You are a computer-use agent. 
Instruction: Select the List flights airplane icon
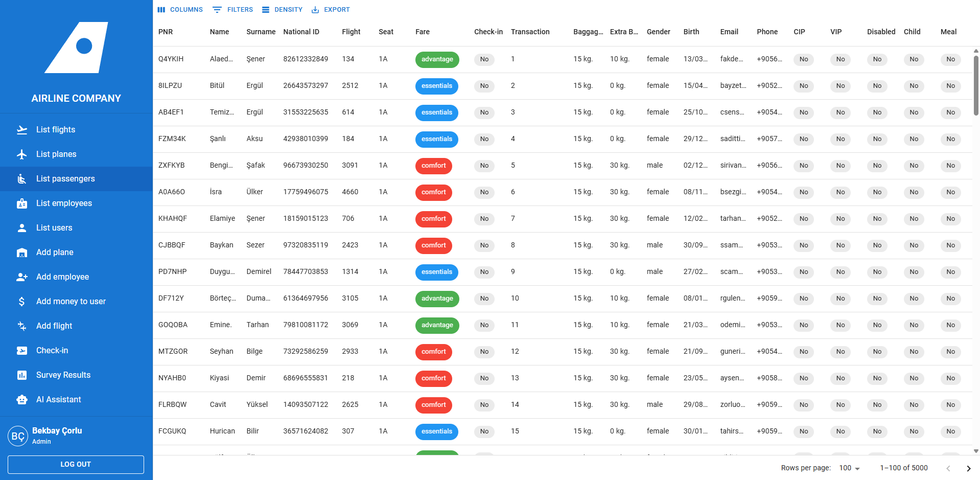(22, 129)
